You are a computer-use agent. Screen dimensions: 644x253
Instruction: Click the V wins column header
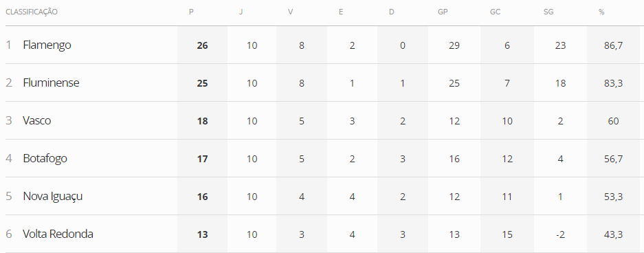pos(290,12)
